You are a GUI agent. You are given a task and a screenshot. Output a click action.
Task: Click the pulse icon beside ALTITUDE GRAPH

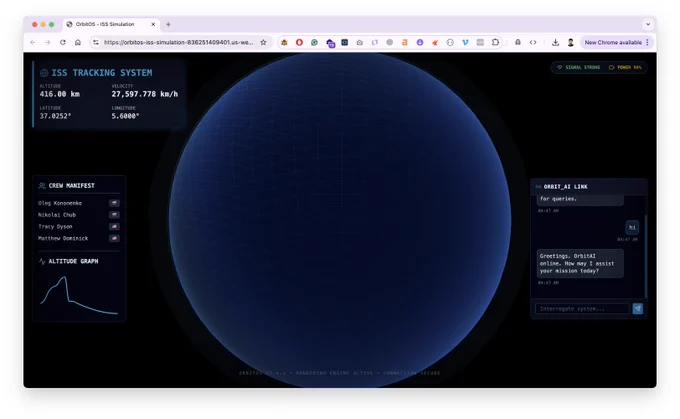coord(42,262)
